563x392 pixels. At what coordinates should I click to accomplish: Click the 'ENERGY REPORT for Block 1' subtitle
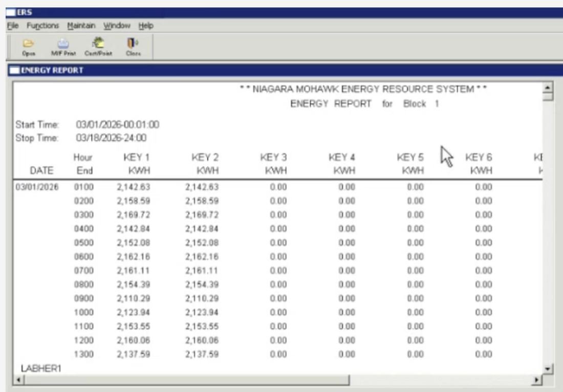tap(364, 104)
